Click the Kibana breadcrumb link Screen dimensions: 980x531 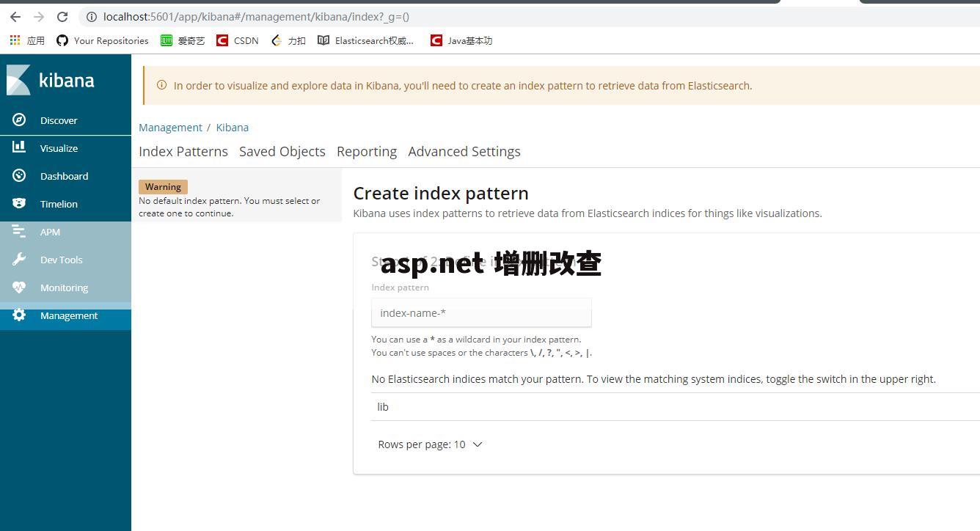(233, 127)
